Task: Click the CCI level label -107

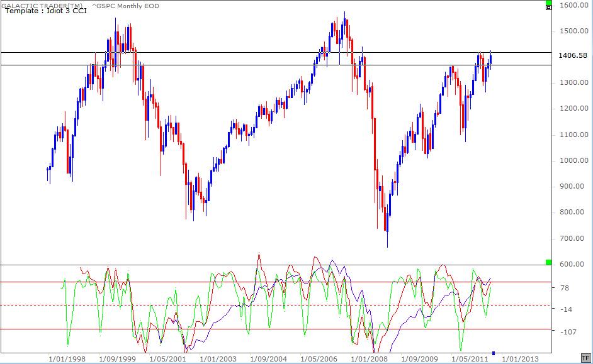Action: click(x=568, y=332)
